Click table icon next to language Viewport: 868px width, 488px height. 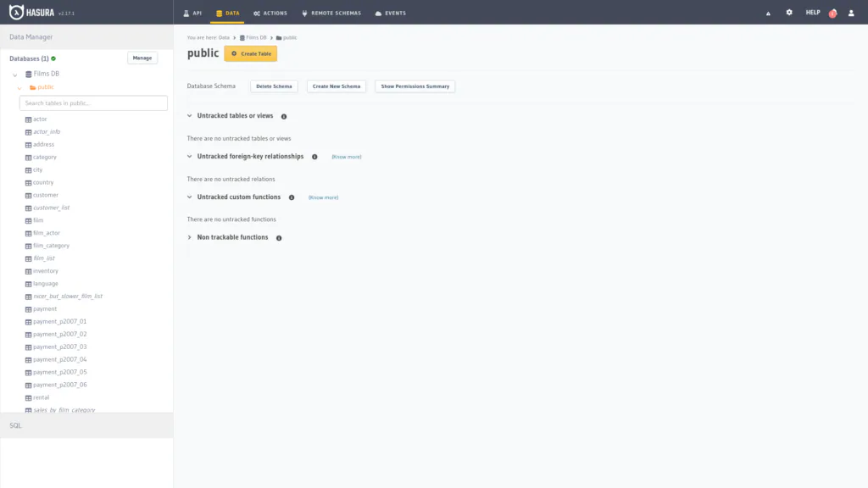28,284
